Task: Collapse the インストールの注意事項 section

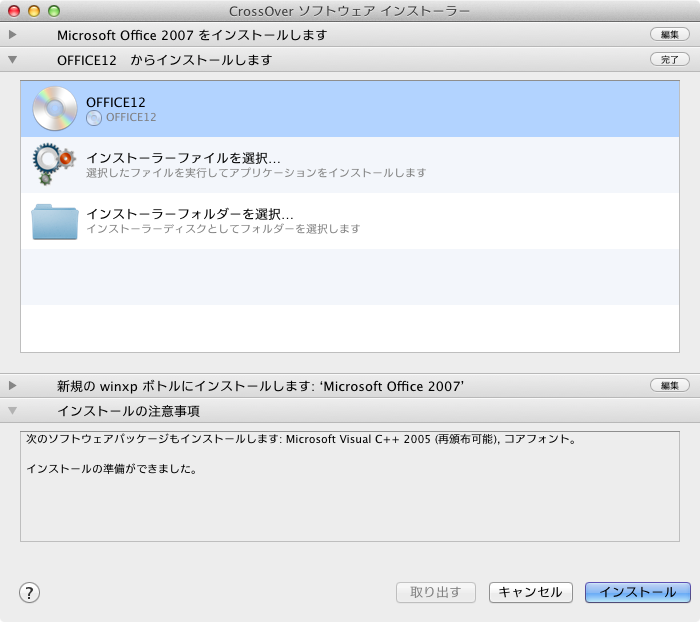Action: (12, 410)
